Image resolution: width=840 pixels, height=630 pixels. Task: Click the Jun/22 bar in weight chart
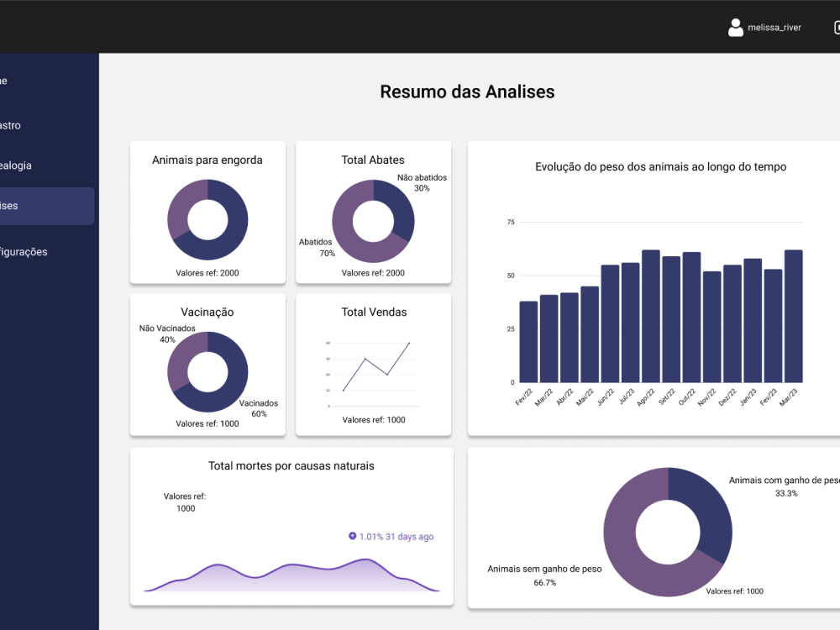coord(610,323)
